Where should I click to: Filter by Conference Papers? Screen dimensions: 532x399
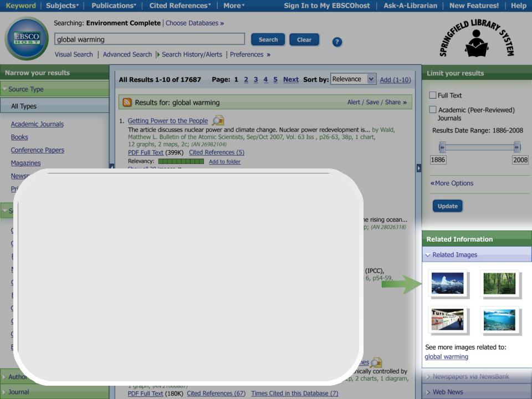[x=37, y=150]
